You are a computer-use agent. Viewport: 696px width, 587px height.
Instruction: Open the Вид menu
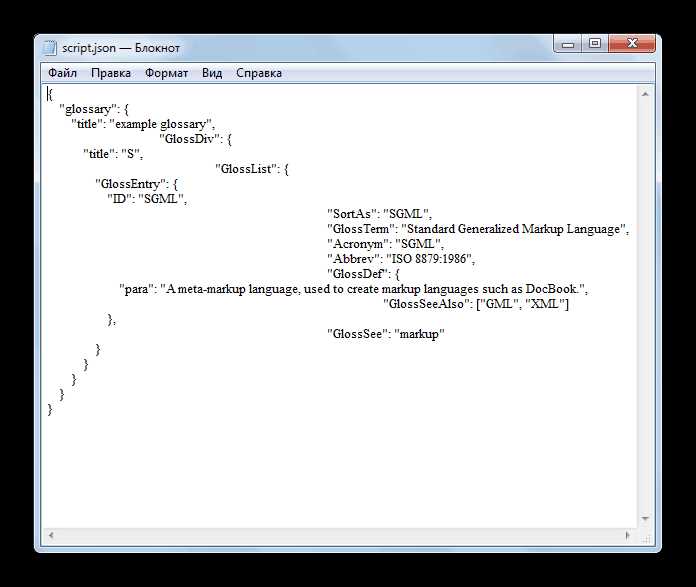click(212, 73)
